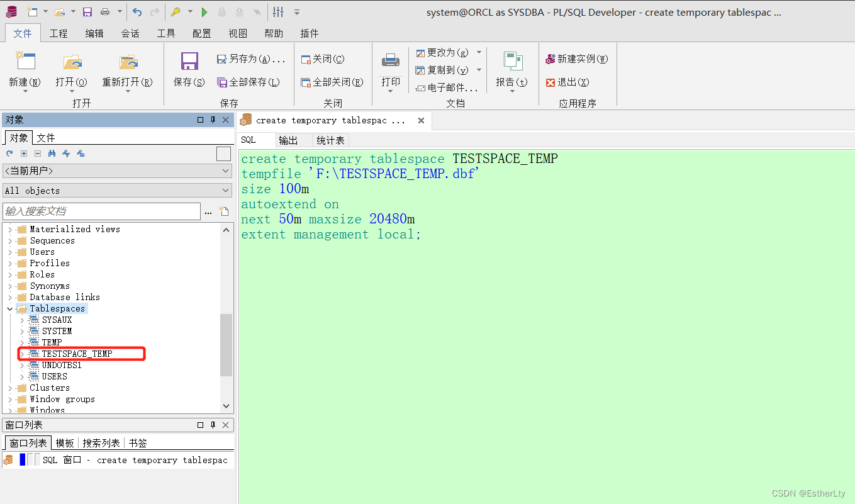This screenshot has width=855, height=504.
Task: Click the 新建实例 button
Action: 577,59
